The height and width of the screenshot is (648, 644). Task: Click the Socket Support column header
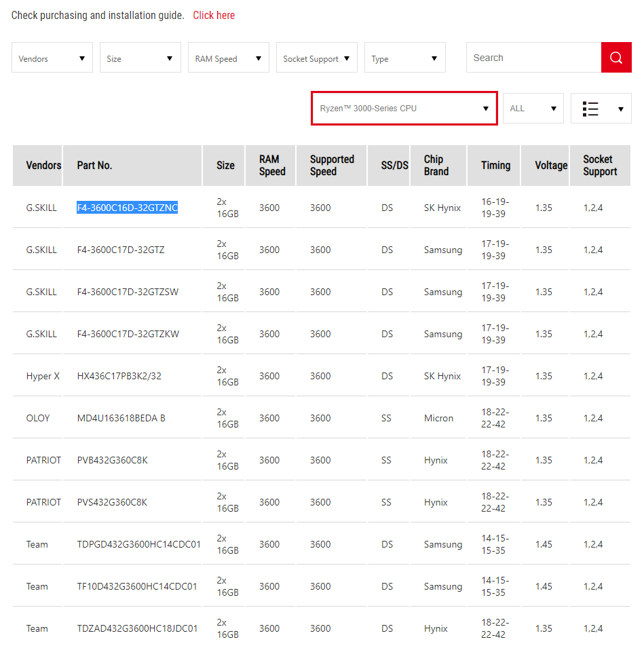point(600,166)
